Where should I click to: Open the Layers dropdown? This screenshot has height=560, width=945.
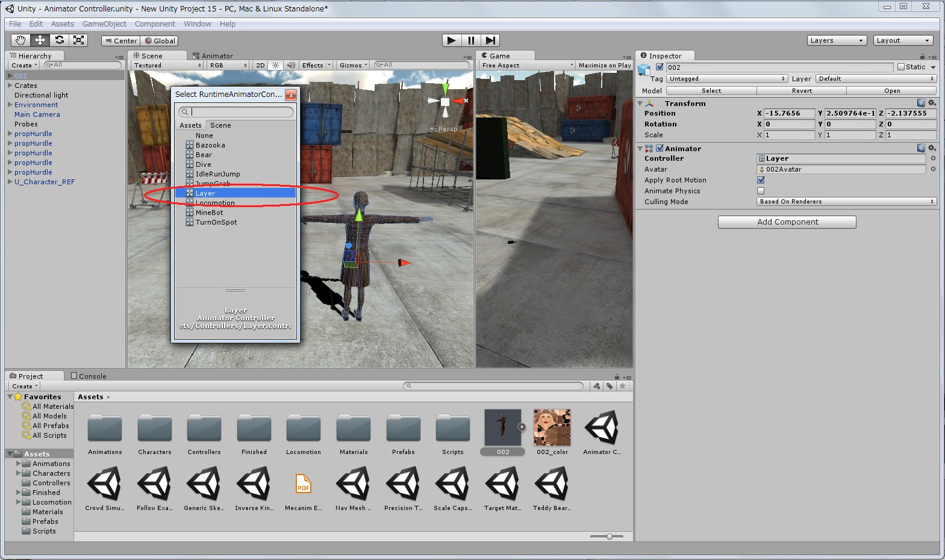pyautogui.click(x=837, y=40)
